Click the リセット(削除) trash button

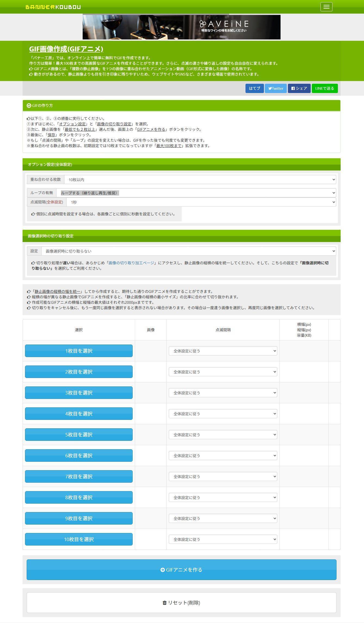click(181, 603)
